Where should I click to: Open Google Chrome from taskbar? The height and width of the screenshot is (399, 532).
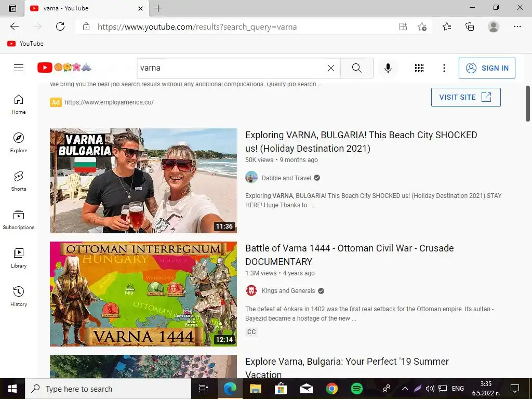coord(332,389)
